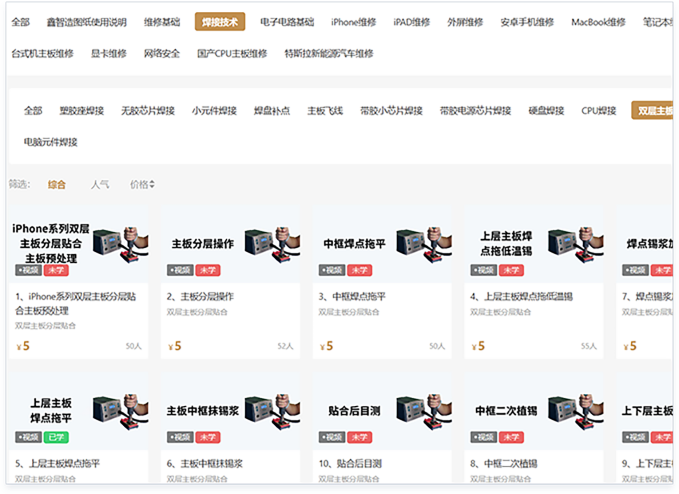Select the highlighted 双层主板 subcategory
Image resolution: width=679 pixels, height=494 pixels.
[653, 110]
